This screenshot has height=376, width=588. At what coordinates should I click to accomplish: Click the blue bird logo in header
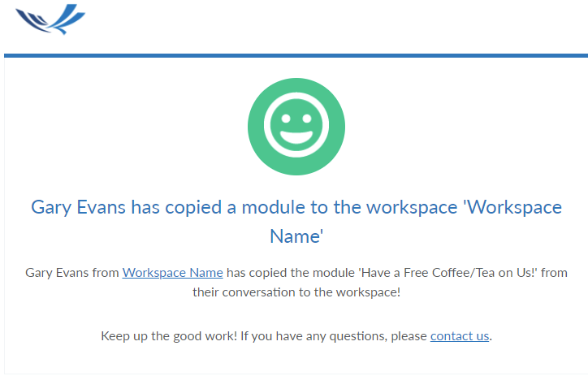click(50, 19)
